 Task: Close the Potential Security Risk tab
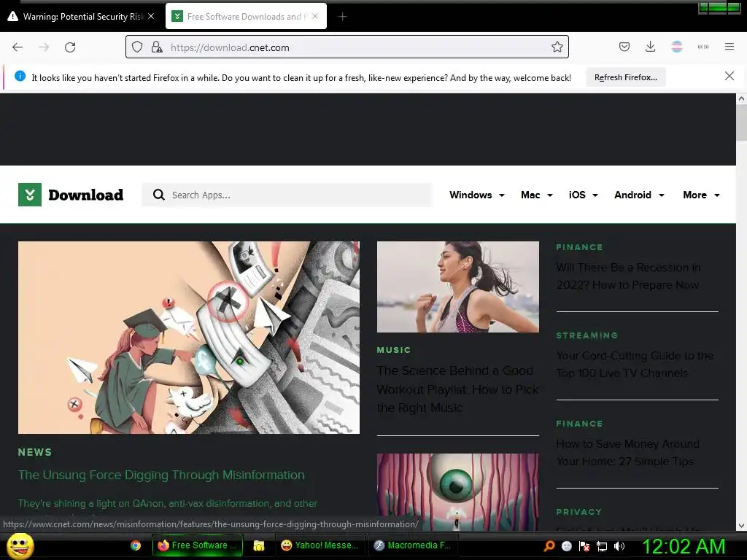pyautogui.click(x=151, y=16)
